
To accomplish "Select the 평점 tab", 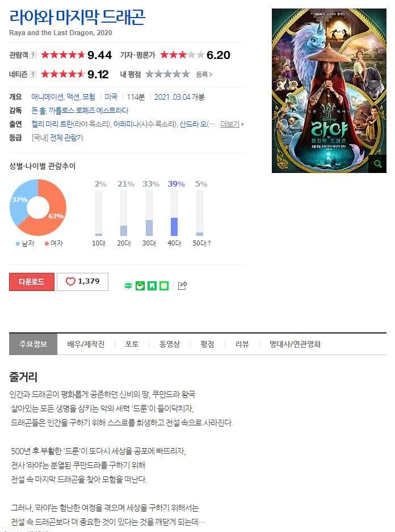I will [x=207, y=344].
